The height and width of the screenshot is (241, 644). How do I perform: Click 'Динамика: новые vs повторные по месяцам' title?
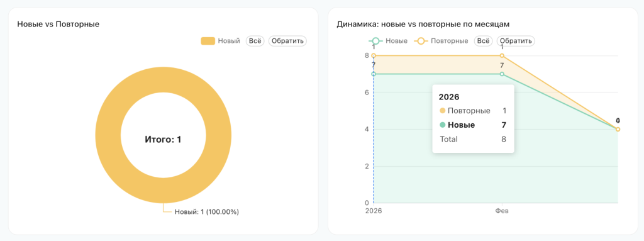point(423,25)
